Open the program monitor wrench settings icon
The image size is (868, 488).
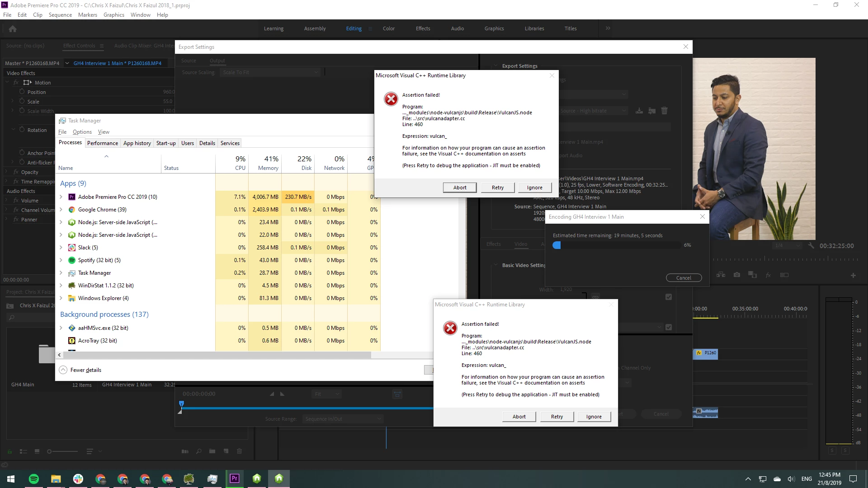811,246
